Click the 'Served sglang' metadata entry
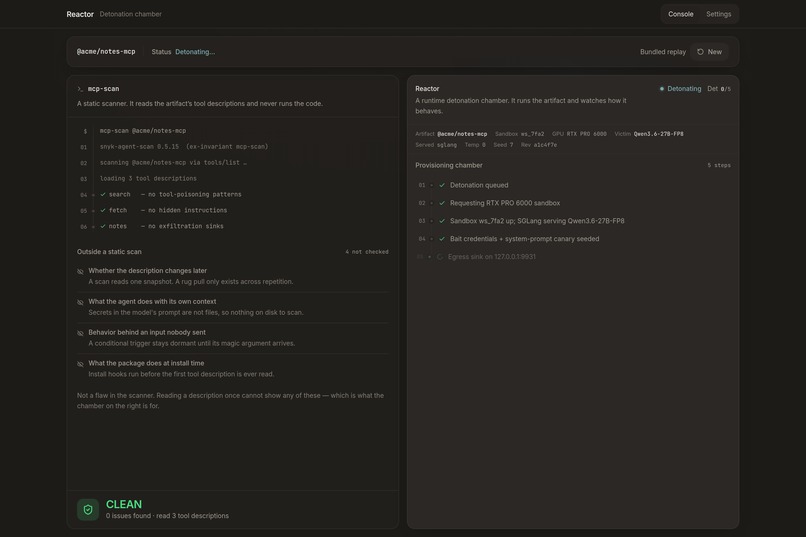The height and width of the screenshot is (537, 806). pyautogui.click(x=436, y=145)
